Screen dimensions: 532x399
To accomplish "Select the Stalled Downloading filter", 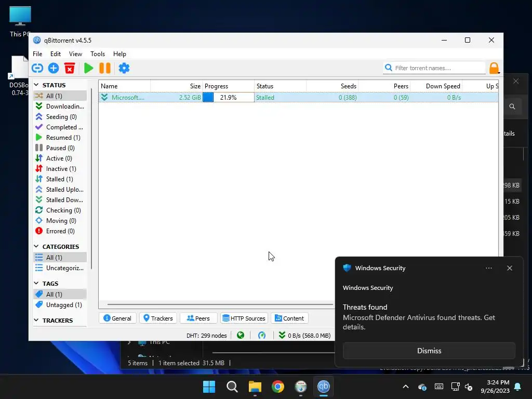I will (x=60, y=200).
